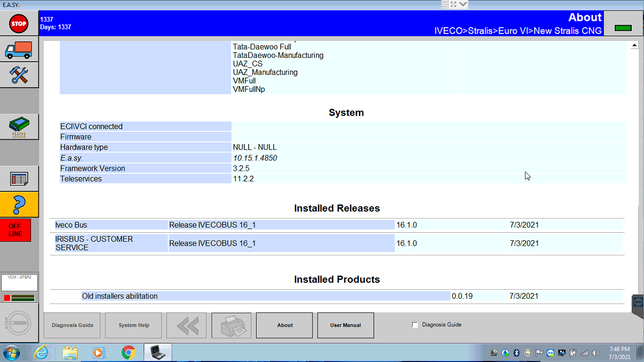This screenshot has height=362, width=644.
Task: Click the printer icon at the bottom
Action: click(232, 325)
